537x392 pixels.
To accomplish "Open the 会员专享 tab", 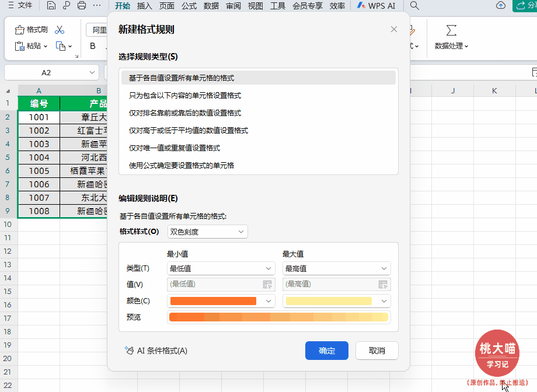I will pos(308,6).
